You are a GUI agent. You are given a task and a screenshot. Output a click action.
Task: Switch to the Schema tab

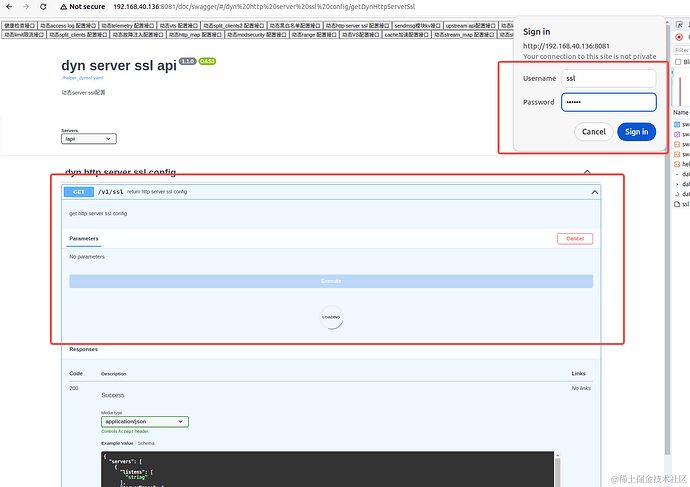[146, 442]
